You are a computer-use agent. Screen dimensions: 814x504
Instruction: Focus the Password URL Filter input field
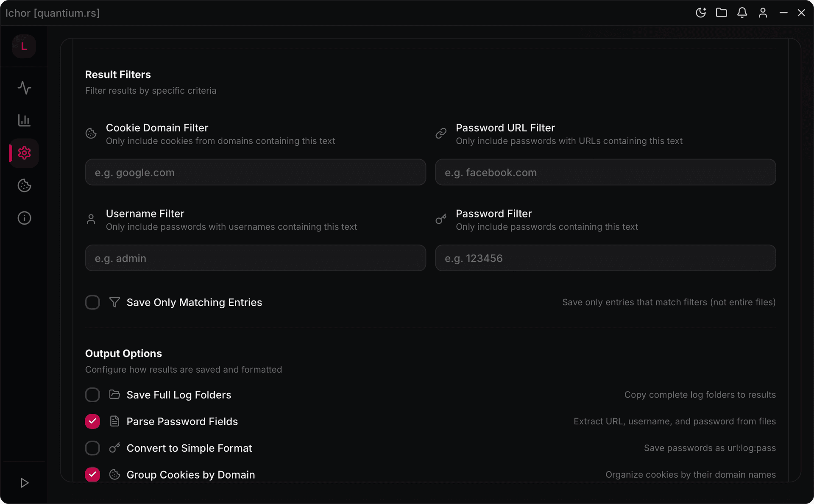[605, 172]
